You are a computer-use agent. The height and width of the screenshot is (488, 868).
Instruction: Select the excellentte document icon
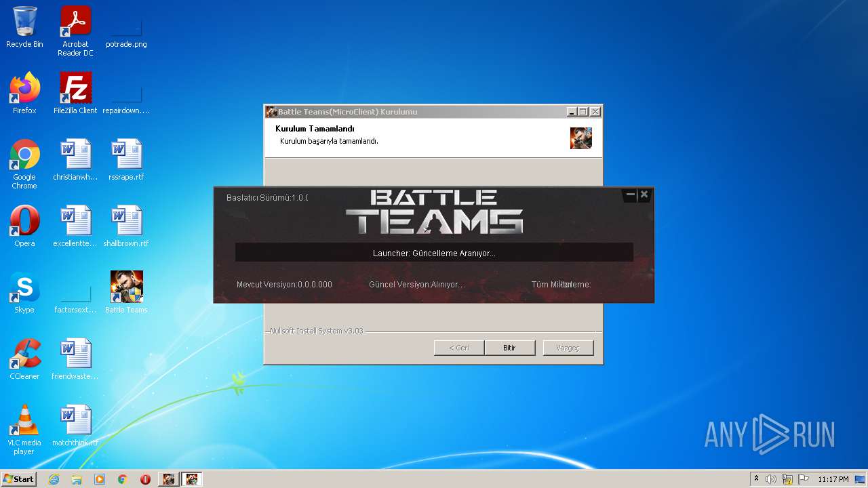pyautogui.click(x=75, y=226)
